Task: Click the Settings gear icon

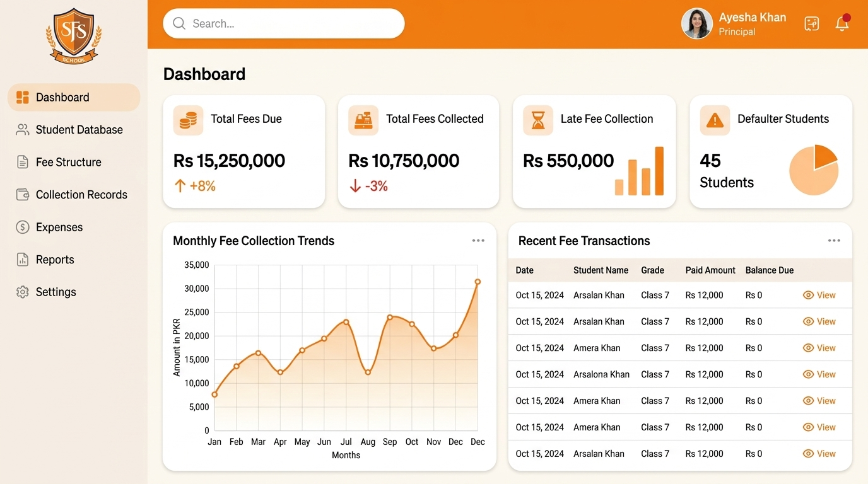Action: click(23, 292)
